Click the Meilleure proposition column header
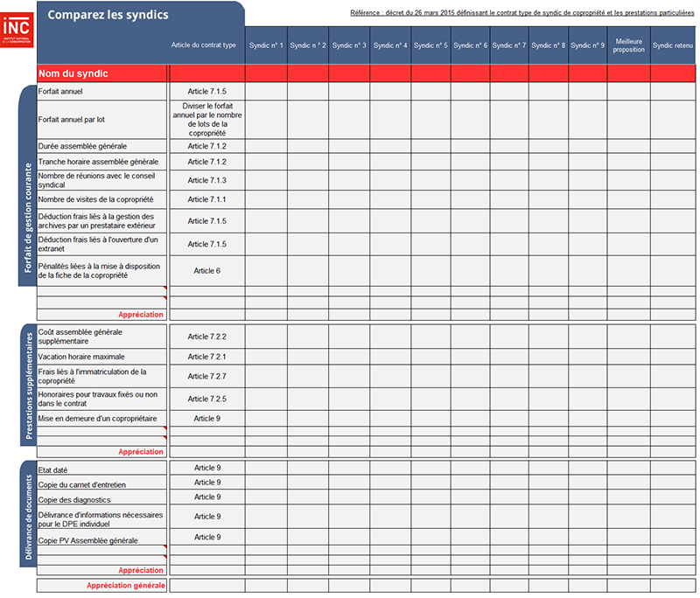 coord(628,45)
